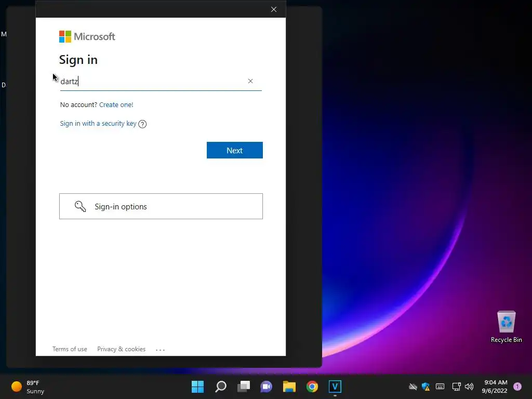This screenshot has height=399, width=532.
Task: Open the touch keyboard tray icon
Action: pos(440,387)
